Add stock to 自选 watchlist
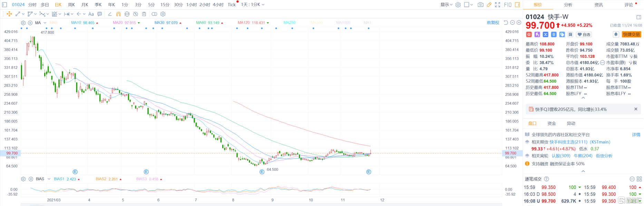This screenshot has height=206, width=644. [584, 34]
